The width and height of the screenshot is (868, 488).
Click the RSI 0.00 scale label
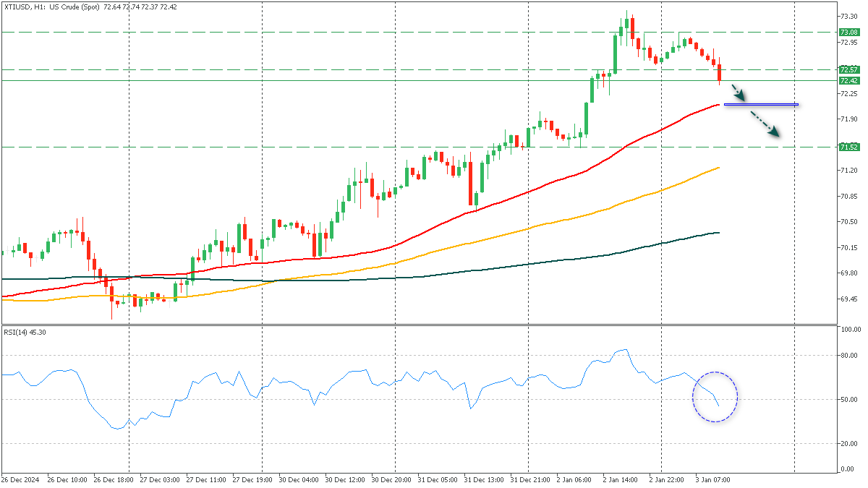[847, 469]
